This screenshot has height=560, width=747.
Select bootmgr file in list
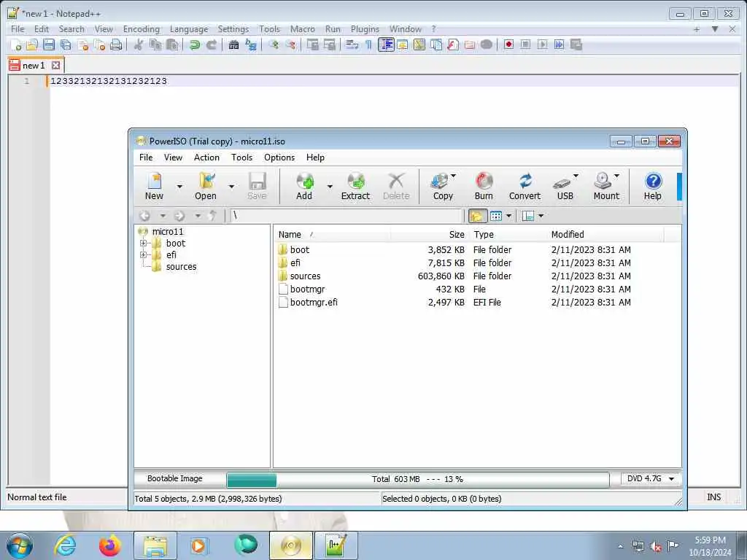click(x=307, y=289)
